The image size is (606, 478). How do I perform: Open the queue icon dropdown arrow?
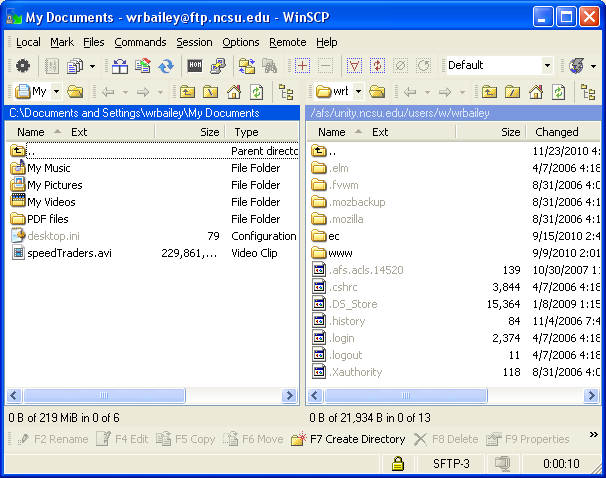pyautogui.click(x=92, y=66)
